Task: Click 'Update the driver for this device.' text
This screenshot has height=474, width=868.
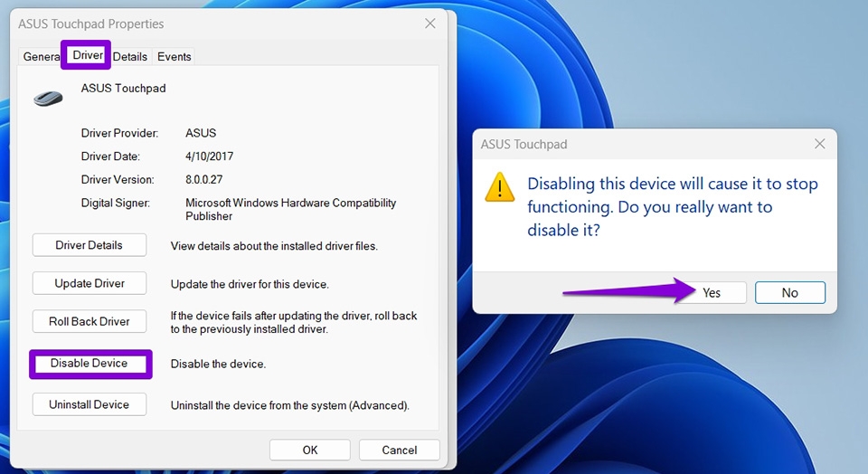Action: [x=250, y=284]
